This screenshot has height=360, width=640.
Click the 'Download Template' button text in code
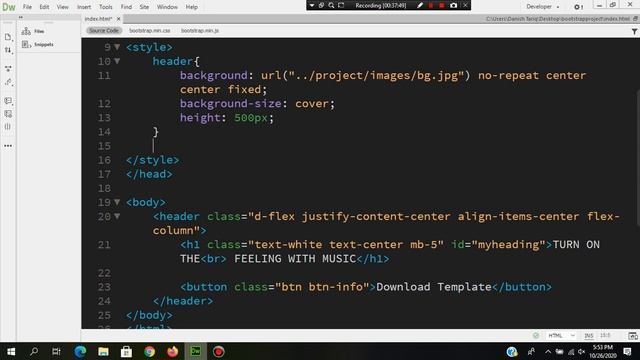[x=434, y=287]
